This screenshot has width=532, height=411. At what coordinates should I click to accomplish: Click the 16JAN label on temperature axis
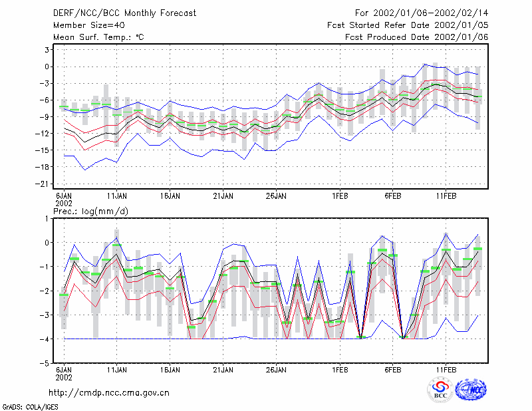pos(170,196)
